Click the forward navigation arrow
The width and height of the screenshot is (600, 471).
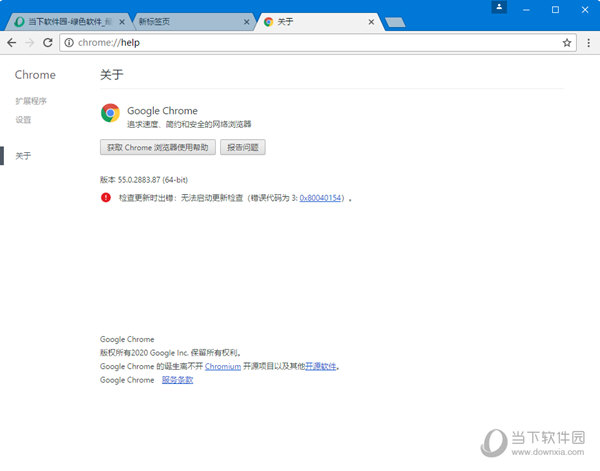point(29,43)
